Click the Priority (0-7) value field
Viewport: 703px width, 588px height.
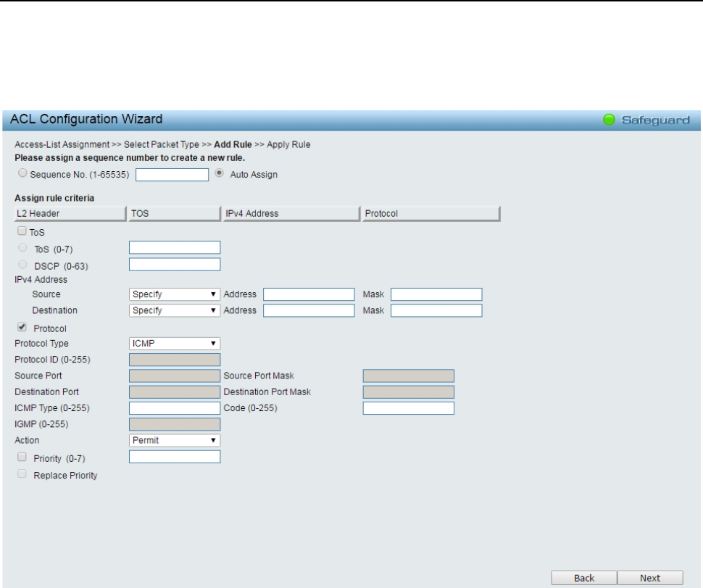(x=175, y=457)
